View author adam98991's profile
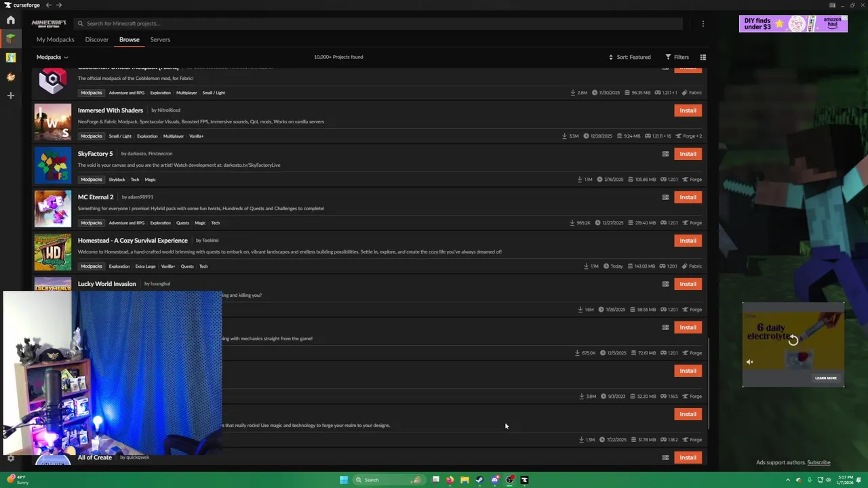The height and width of the screenshot is (488, 868). pyautogui.click(x=140, y=197)
